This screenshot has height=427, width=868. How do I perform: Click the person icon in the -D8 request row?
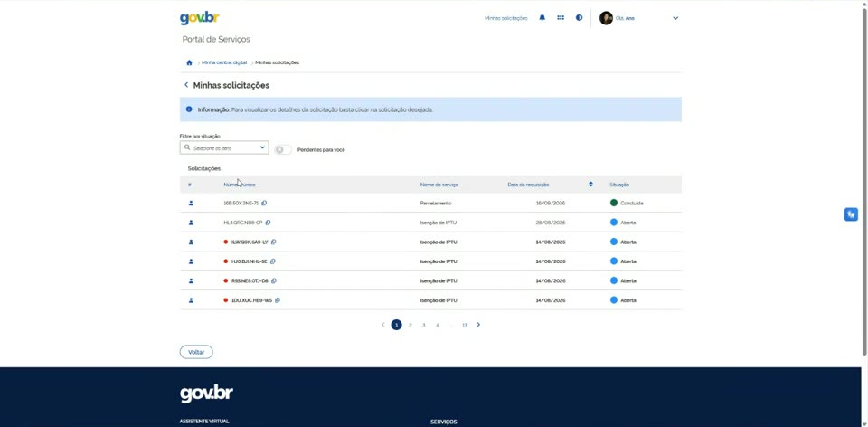tap(191, 280)
